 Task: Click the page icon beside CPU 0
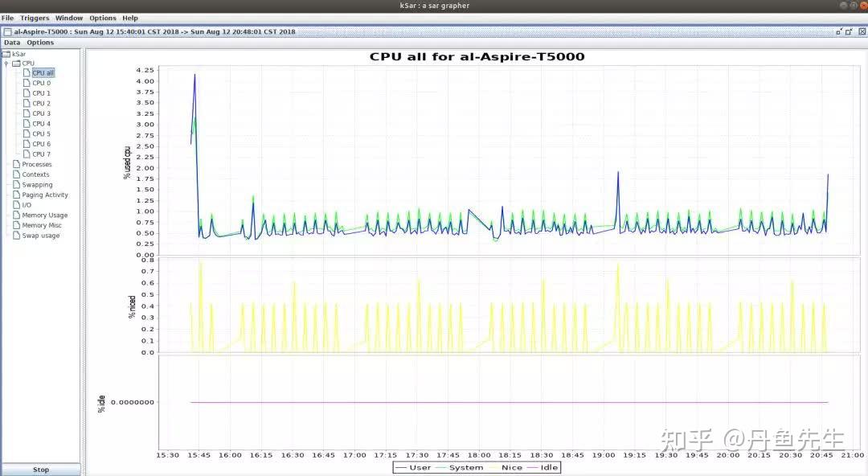point(27,83)
